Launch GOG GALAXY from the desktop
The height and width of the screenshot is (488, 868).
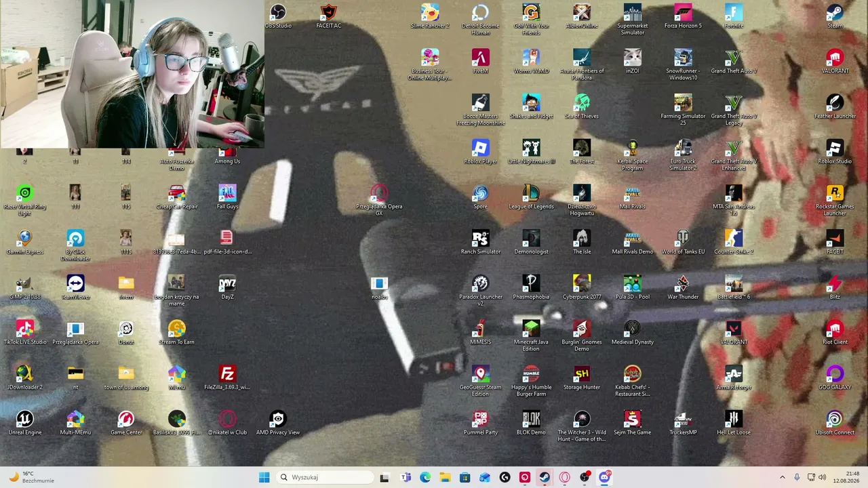tap(835, 378)
